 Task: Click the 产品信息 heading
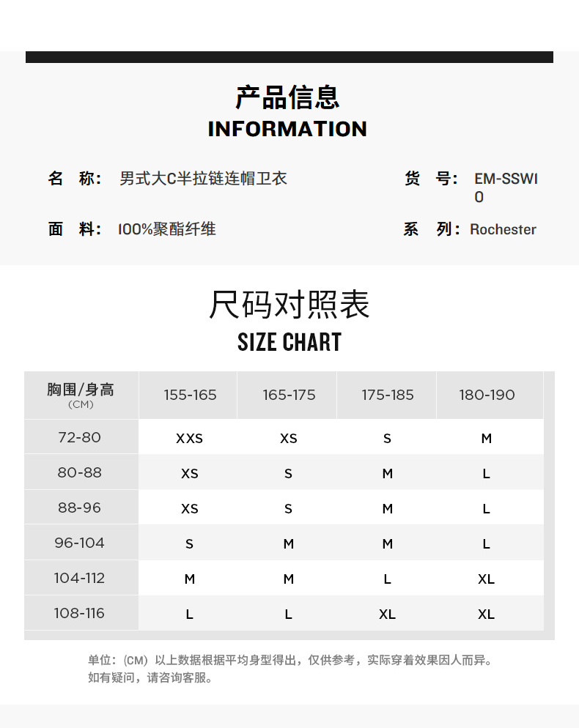(288, 97)
